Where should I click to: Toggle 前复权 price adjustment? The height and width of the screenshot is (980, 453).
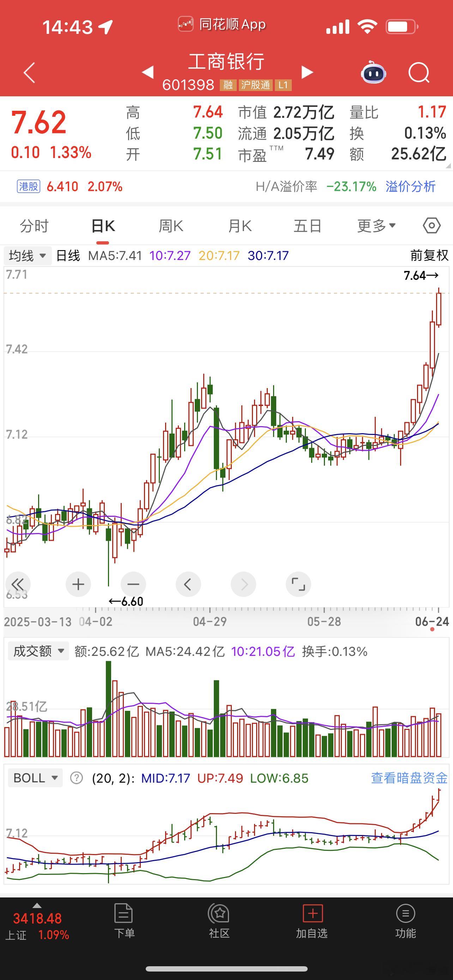(429, 255)
